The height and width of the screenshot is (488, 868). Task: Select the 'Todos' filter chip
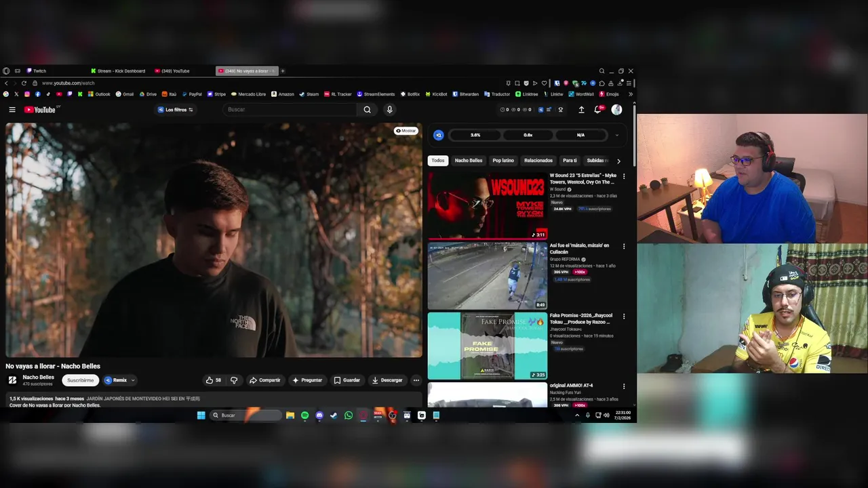click(x=438, y=161)
